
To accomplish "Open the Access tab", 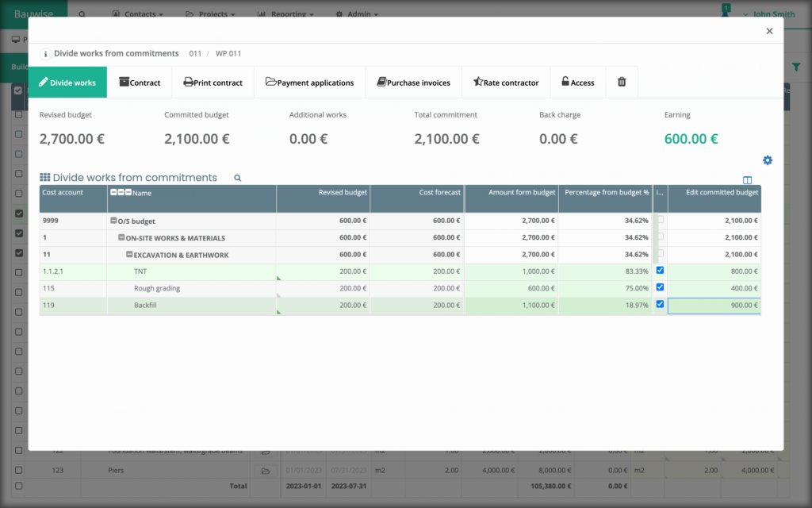I will pos(578,82).
